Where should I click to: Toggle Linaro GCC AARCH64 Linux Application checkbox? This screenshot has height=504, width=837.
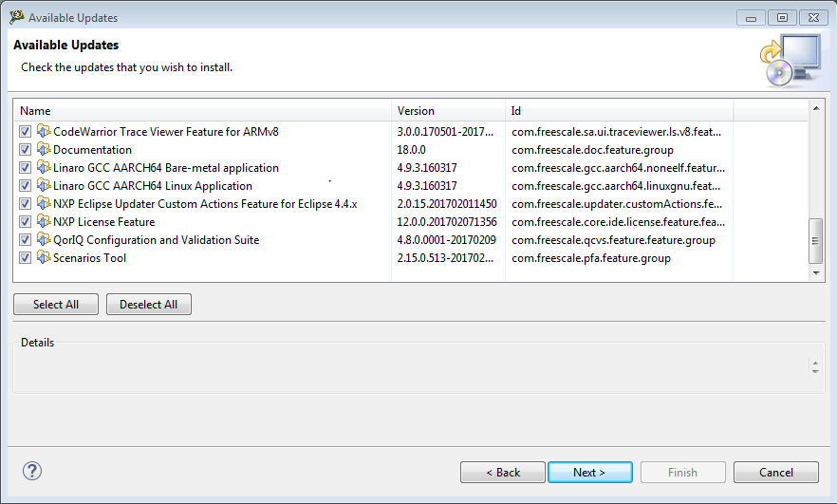point(25,186)
